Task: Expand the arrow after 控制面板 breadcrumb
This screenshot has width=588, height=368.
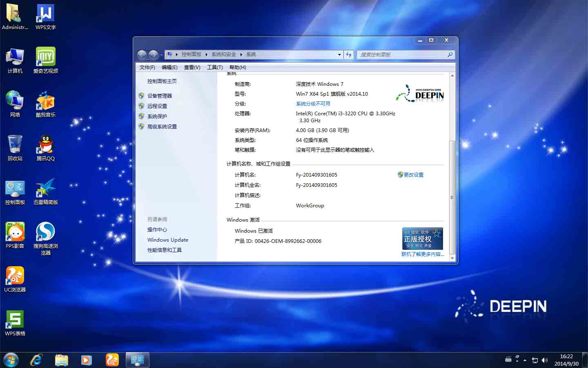Action: (206, 54)
